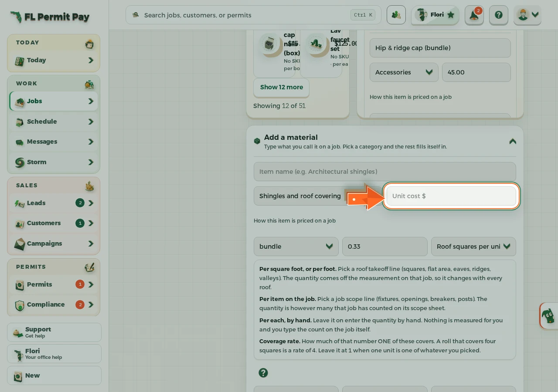Open the notifications bell
The width and height of the screenshot is (558, 392).
tap(474, 15)
